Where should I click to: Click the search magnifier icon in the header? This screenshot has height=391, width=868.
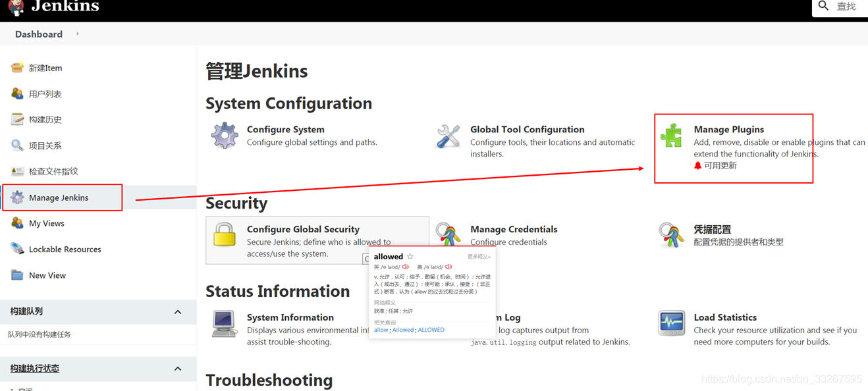tap(823, 6)
